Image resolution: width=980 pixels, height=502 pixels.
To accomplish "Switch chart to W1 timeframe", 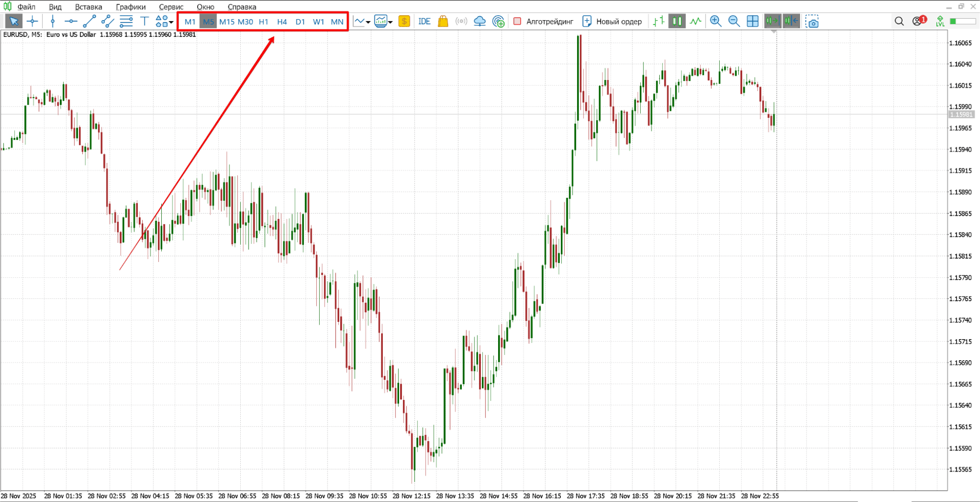I will [319, 22].
